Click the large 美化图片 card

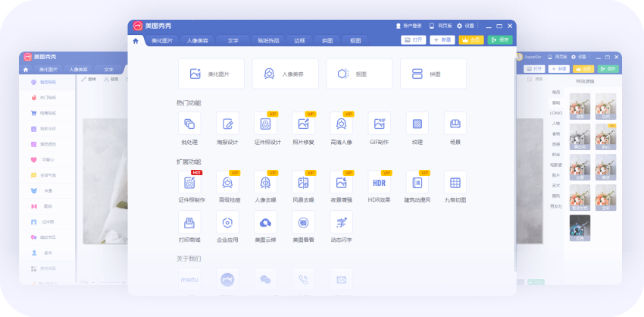coord(211,74)
